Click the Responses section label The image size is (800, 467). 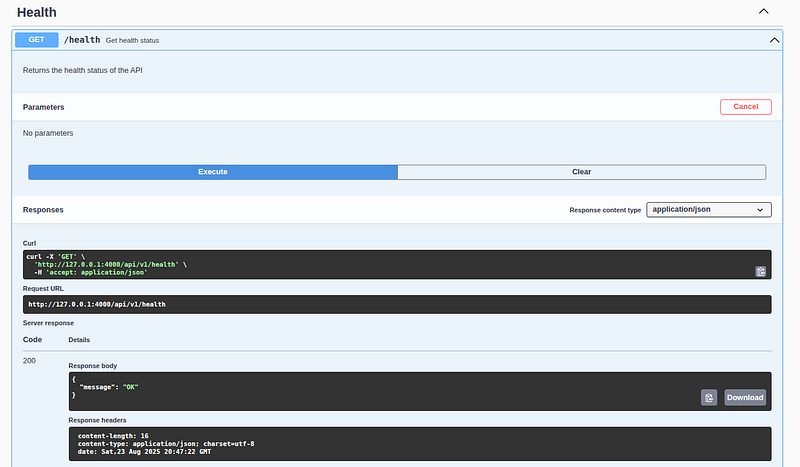click(x=43, y=210)
